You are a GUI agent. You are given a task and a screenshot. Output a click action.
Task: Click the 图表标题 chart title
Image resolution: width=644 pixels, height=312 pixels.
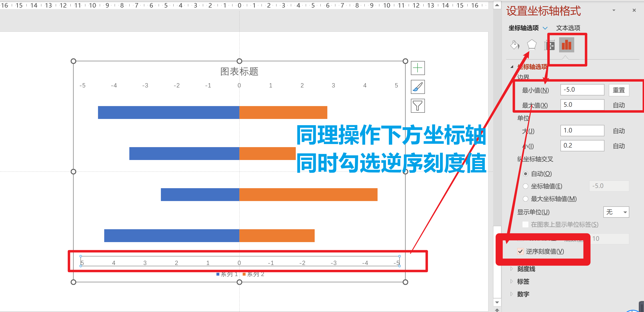239,71
